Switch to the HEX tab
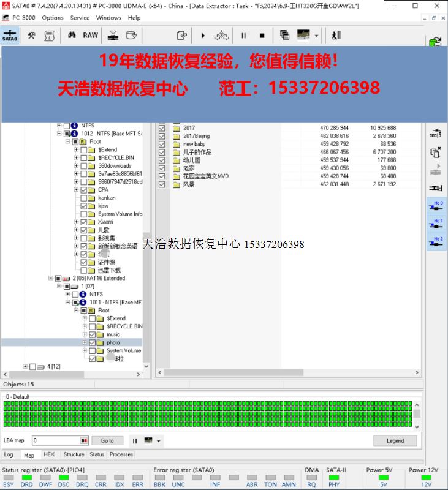This screenshot has width=448, height=490. pyautogui.click(x=49, y=454)
